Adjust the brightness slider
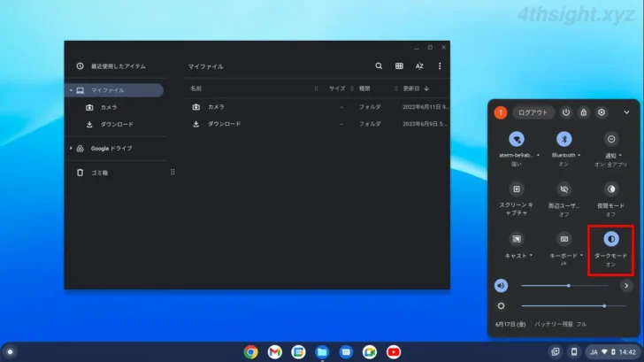The width and height of the screenshot is (644, 362). [574, 306]
